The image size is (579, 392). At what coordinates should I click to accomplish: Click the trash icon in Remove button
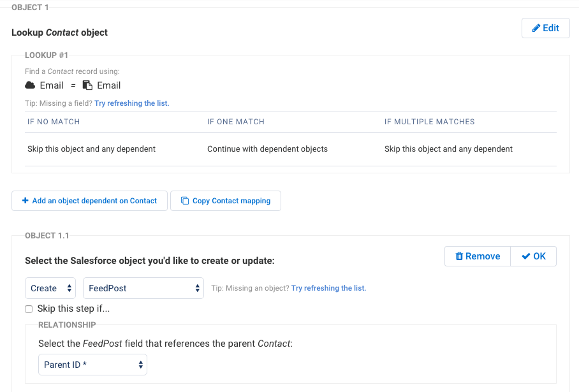pyautogui.click(x=459, y=256)
